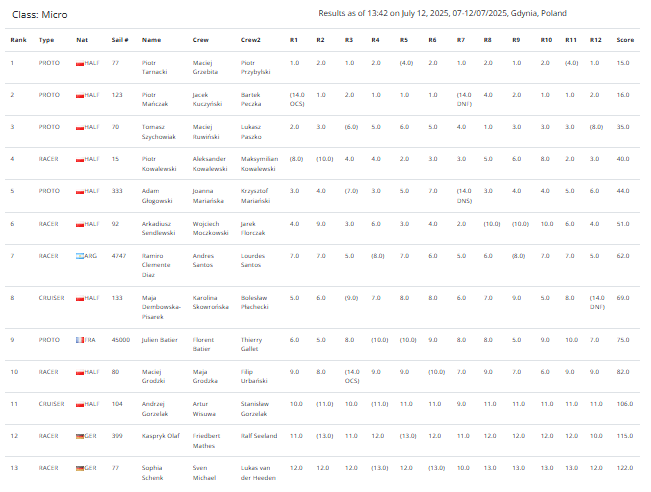Click the Polish flag in Maja Dembowska-Pisarek's row
651x492 pixels.
(80, 299)
